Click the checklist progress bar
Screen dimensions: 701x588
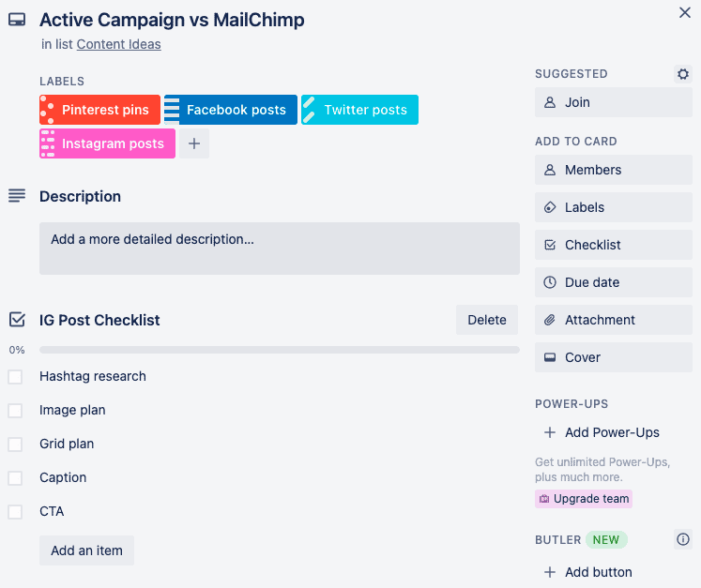[280, 350]
